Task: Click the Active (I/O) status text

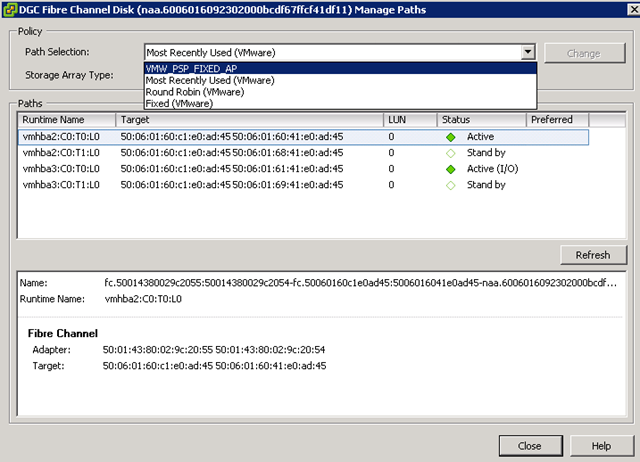Action: 493,169
